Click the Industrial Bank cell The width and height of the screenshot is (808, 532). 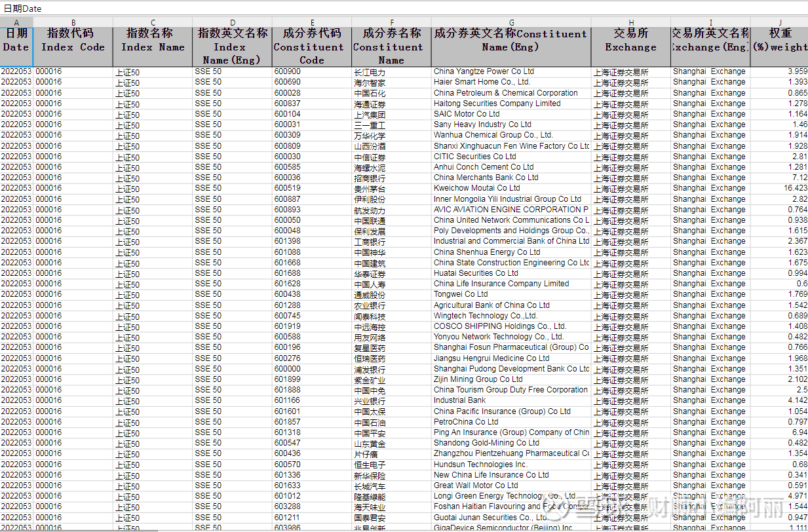(x=511, y=400)
